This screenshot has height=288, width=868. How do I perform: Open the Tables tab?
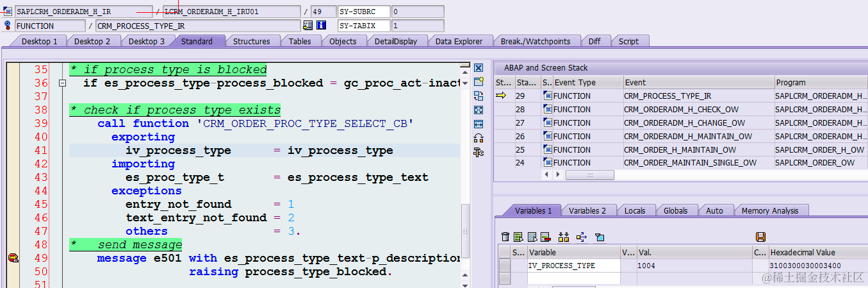tap(300, 41)
